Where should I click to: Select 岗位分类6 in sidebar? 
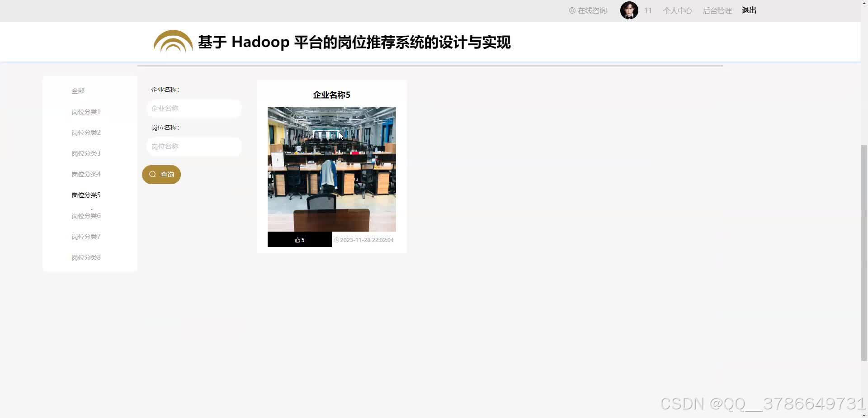(x=86, y=216)
